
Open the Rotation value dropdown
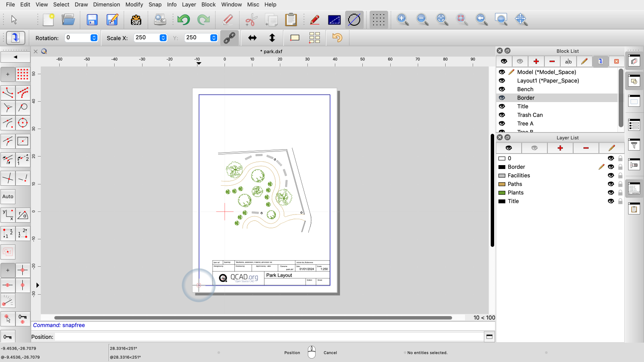click(94, 38)
